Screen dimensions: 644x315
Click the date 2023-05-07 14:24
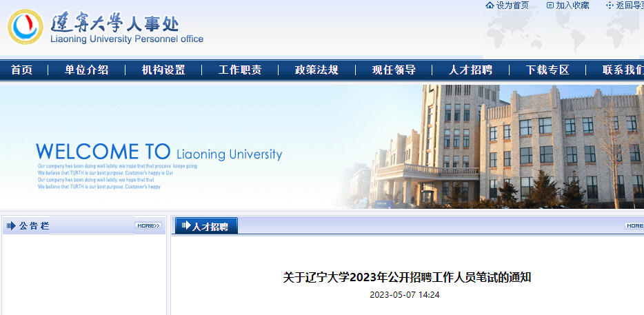pos(405,295)
